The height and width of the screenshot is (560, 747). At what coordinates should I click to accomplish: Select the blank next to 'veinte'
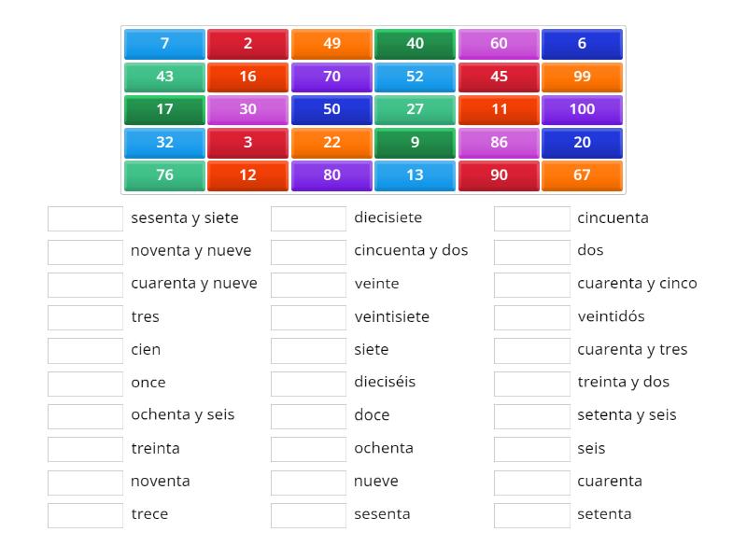point(309,284)
